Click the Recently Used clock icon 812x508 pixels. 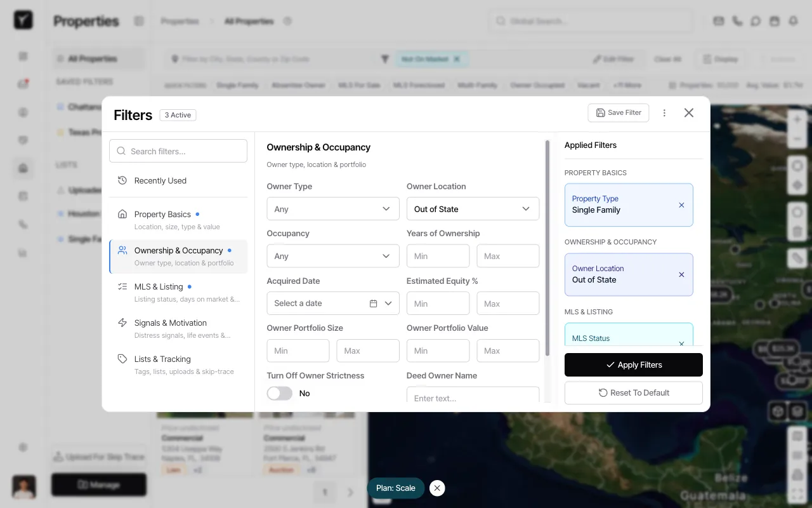(121, 180)
